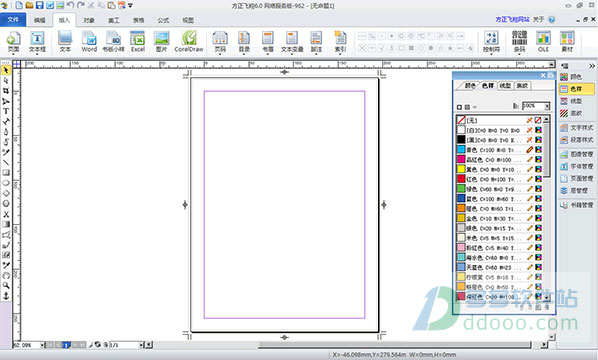Open 书籍管理 panel from right sidebar
Screen dimensions: 598x360
coord(576,205)
